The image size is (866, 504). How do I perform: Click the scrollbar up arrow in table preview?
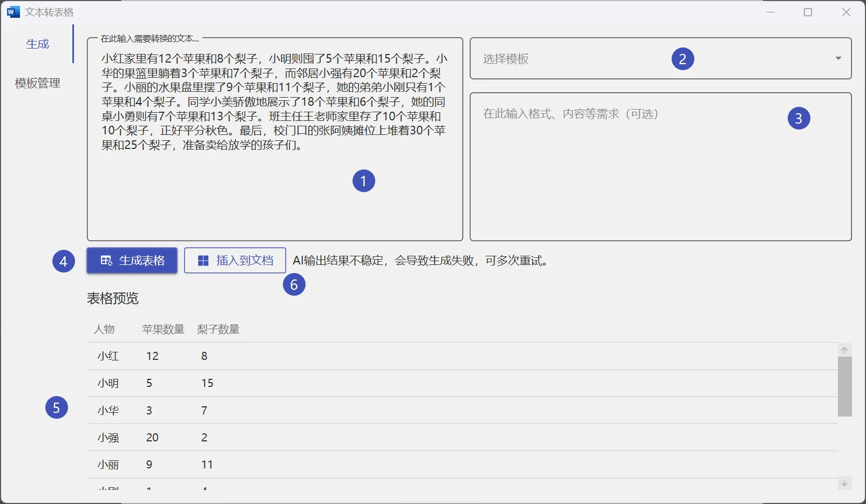pyautogui.click(x=845, y=349)
